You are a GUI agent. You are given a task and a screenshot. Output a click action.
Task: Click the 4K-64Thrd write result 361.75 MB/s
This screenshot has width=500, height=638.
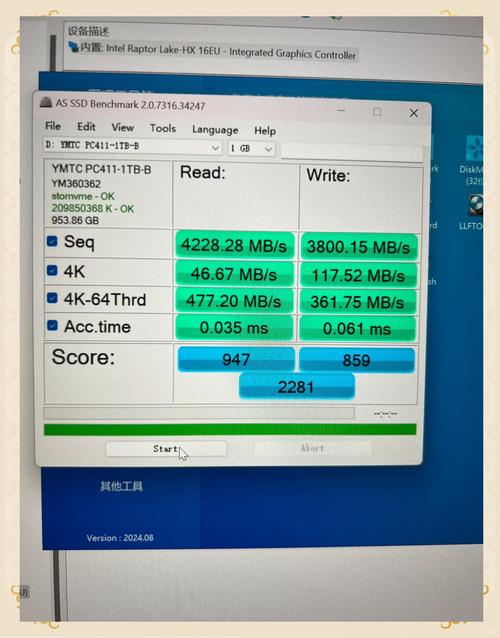coord(357,302)
